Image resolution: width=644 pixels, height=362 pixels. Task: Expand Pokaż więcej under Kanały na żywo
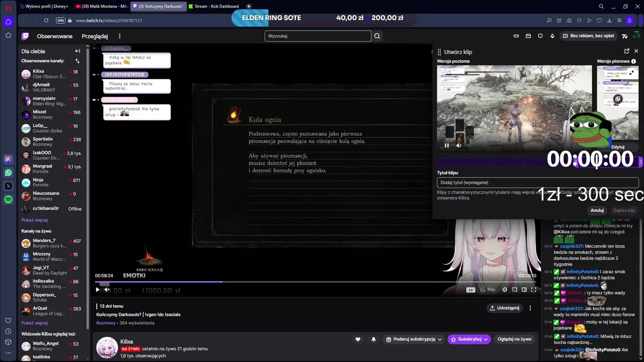coord(34,323)
